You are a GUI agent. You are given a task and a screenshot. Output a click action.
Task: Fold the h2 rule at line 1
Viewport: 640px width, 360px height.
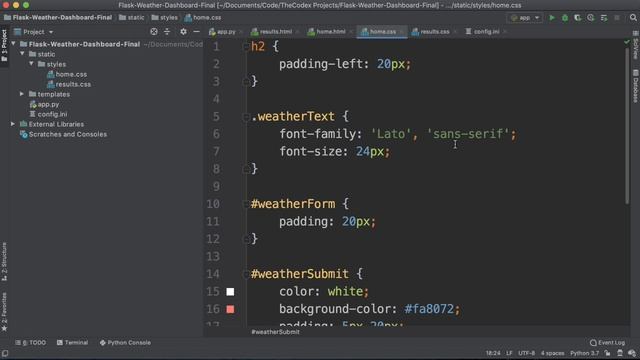(246, 47)
